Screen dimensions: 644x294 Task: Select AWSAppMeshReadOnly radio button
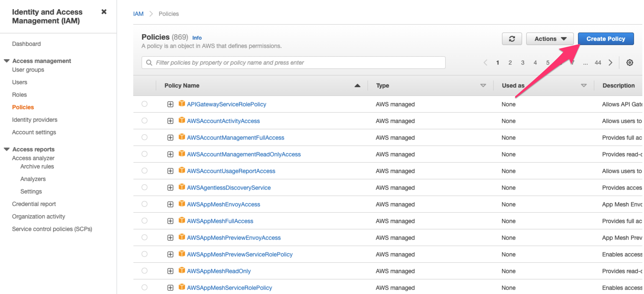145,271
